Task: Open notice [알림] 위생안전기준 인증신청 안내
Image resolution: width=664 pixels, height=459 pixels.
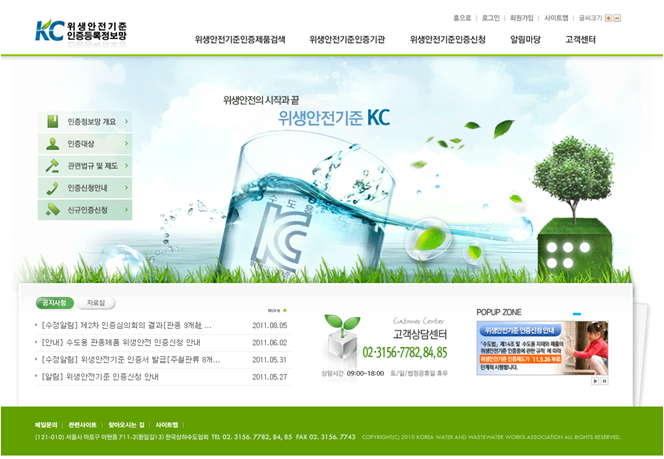Action: [x=100, y=376]
